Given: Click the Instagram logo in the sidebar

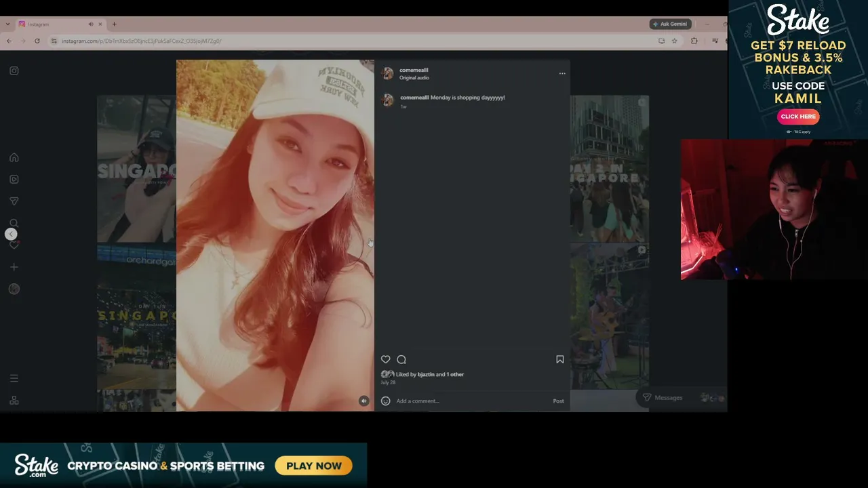Looking at the screenshot, I should point(14,70).
